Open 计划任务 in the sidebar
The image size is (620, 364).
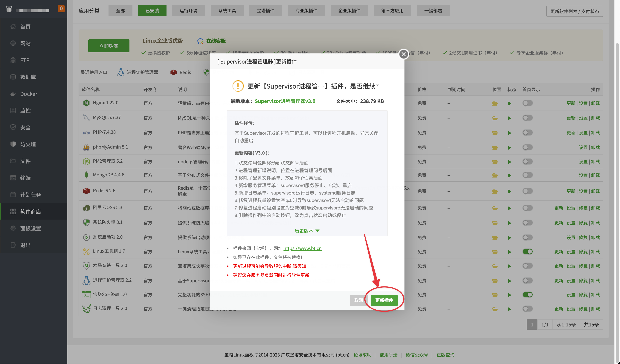[x=34, y=195]
